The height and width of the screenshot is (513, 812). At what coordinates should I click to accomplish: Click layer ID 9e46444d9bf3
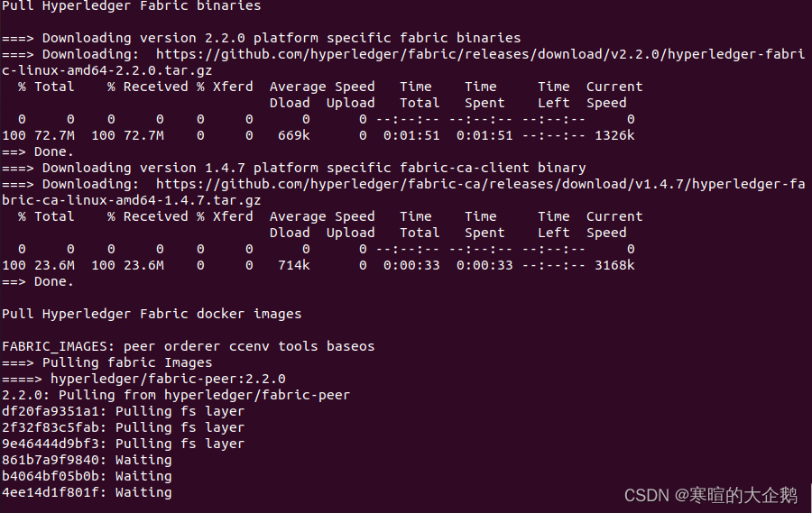pos(51,444)
